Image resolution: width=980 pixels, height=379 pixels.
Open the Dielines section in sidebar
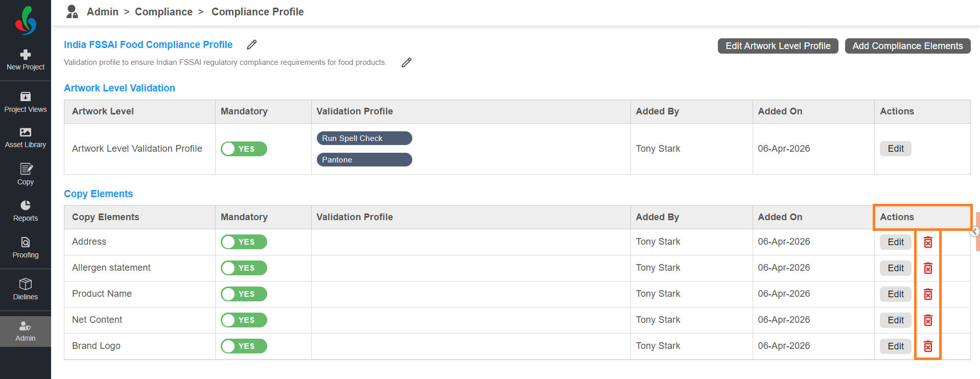26,289
